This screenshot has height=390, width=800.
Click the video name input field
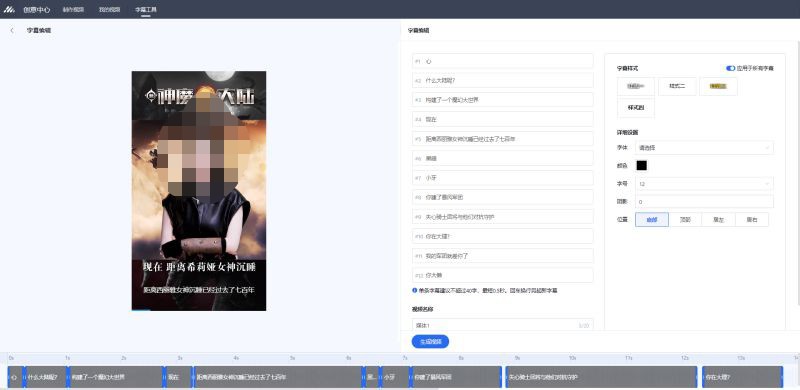click(503, 325)
